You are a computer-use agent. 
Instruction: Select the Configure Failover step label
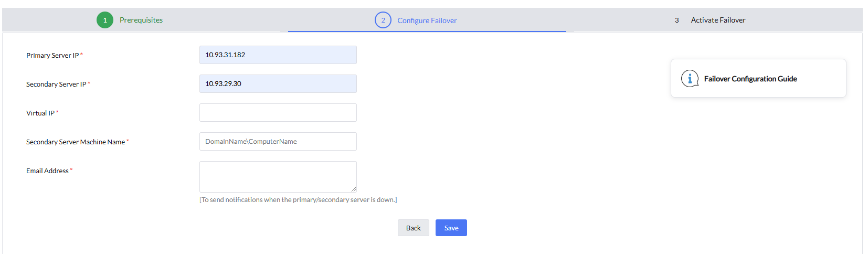[x=427, y=20]
